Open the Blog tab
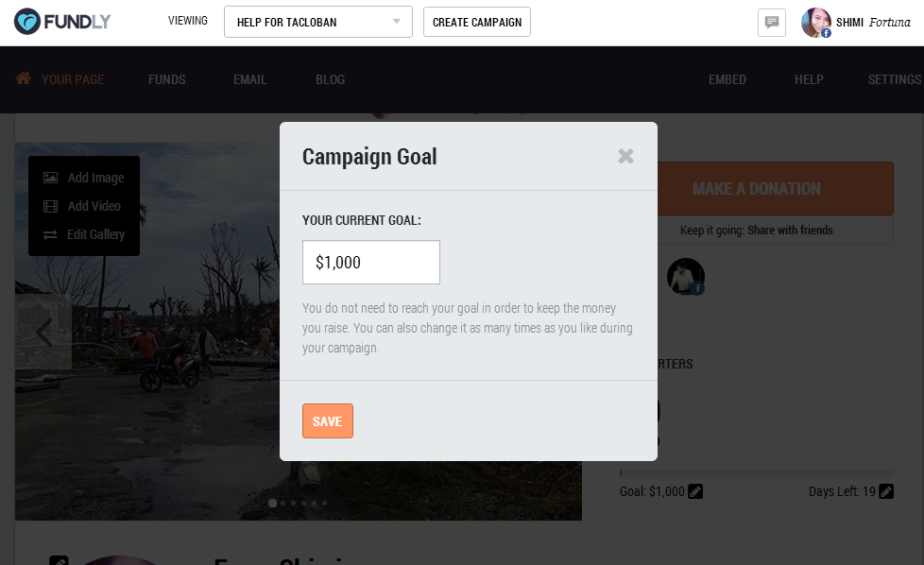Viewport: 924px width, 565px height. [330, 79]
